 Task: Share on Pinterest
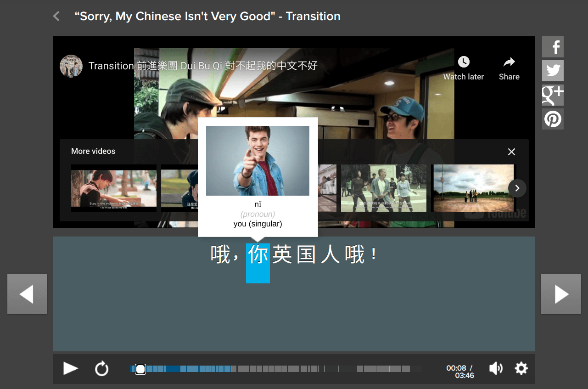553,119
